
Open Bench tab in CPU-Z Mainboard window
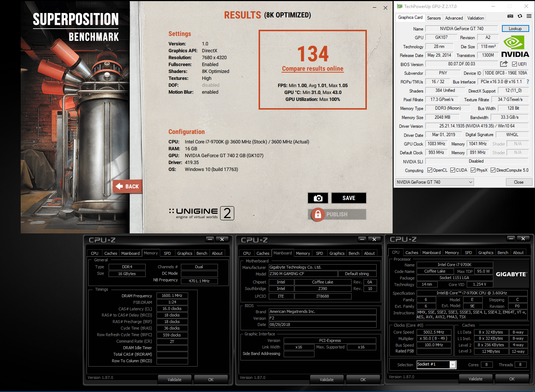[354, 253]
